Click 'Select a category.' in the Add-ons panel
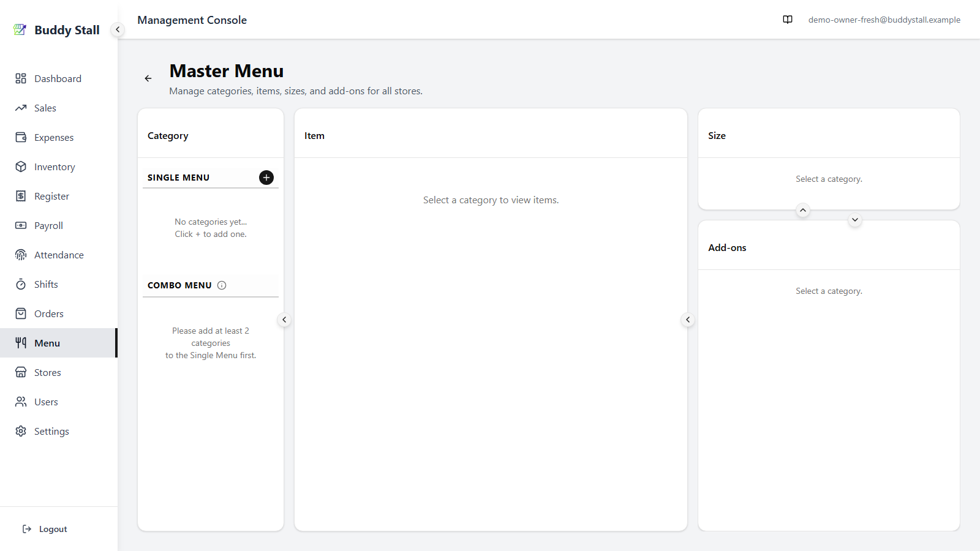The height and width of the screenshot is (551, 980). [829, 291]
